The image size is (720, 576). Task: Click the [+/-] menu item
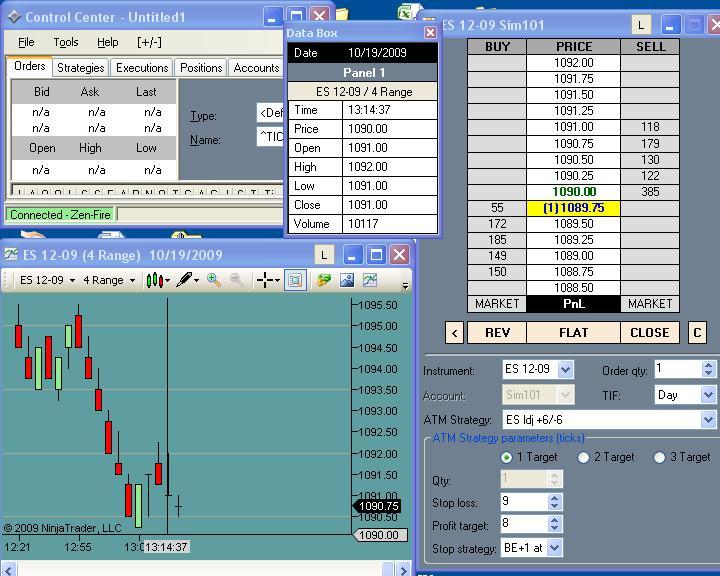pyautogui.click(x=149, y=42)
